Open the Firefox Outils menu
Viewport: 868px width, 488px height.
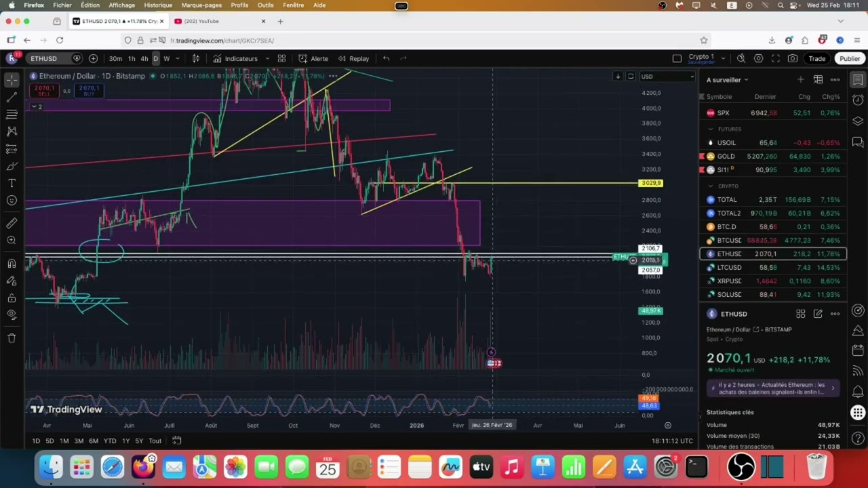pos(265,5)
